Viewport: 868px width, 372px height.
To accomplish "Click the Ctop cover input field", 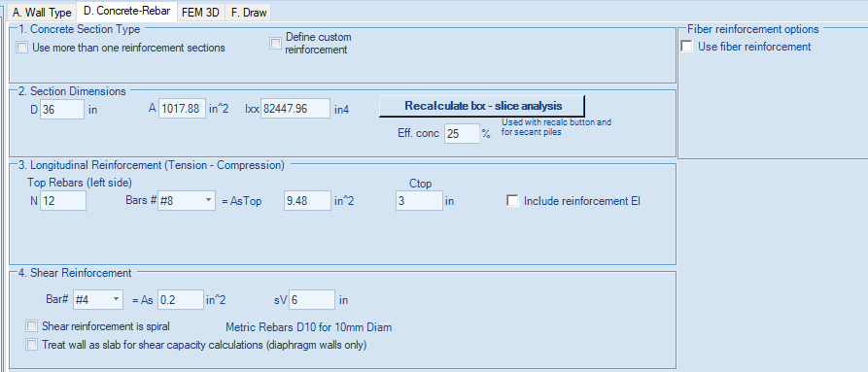I will [x=419, y=201].
